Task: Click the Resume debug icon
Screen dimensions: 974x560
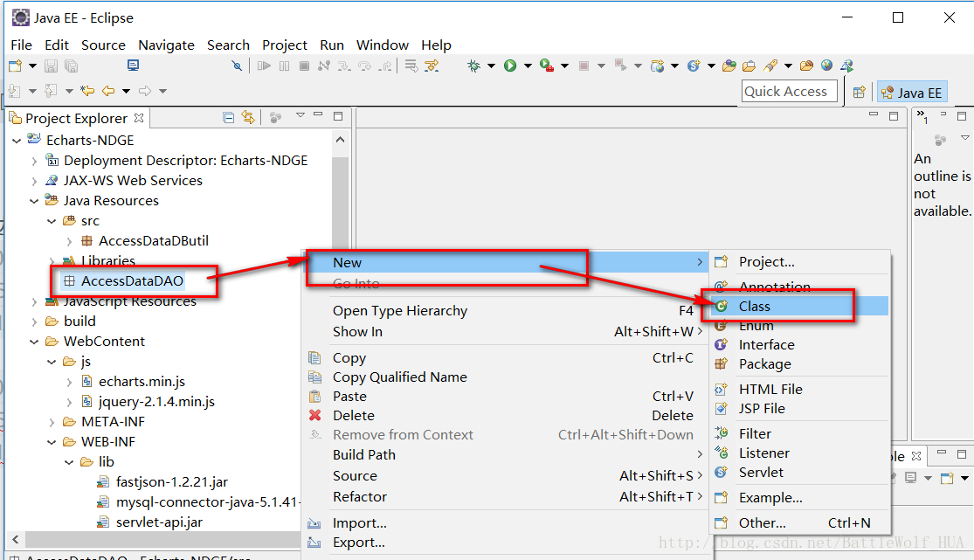Action: point(264,66)
